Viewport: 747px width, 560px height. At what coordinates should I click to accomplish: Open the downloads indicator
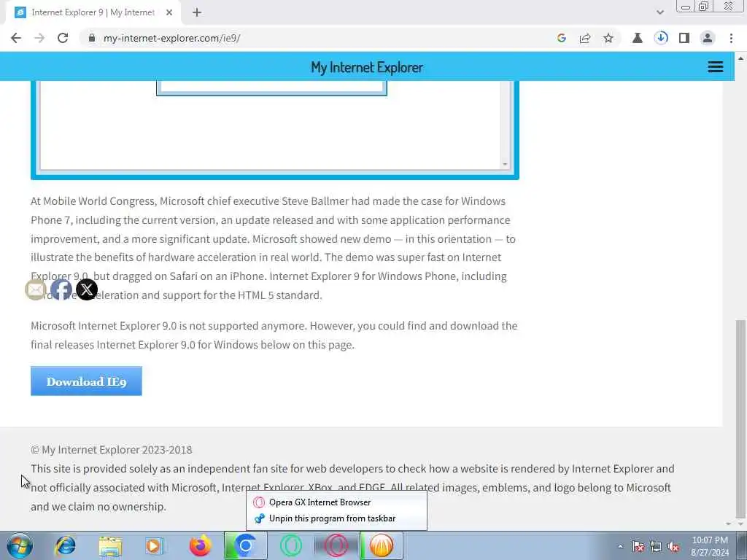tap(661, 38)
